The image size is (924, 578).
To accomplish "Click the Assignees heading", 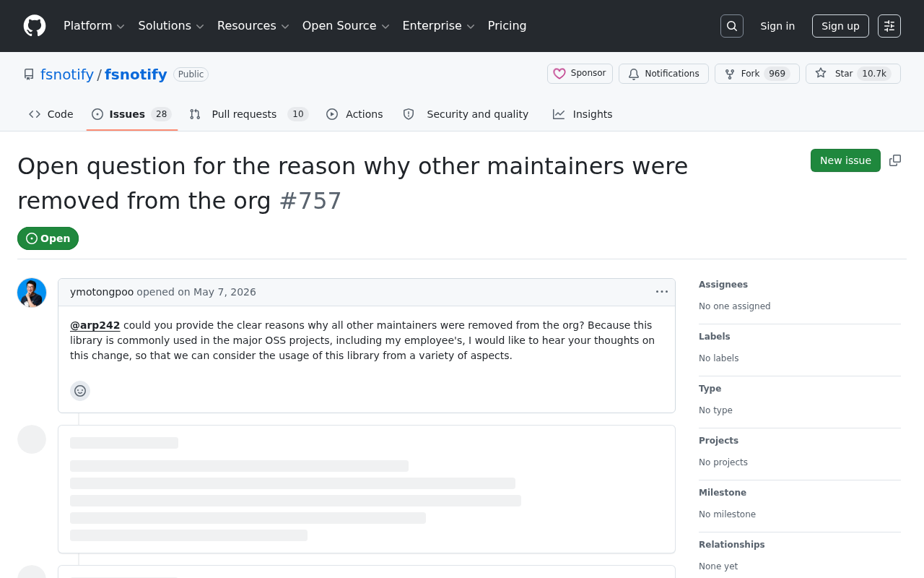I will coord(723,285).
